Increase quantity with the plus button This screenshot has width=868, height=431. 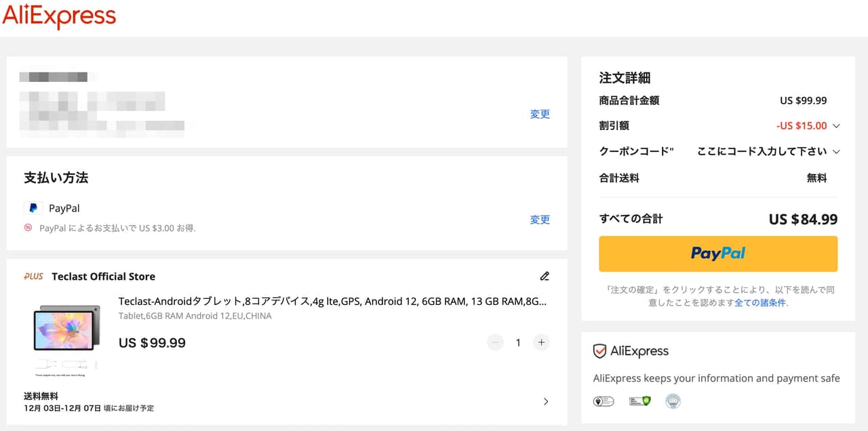tap(540, 342)
